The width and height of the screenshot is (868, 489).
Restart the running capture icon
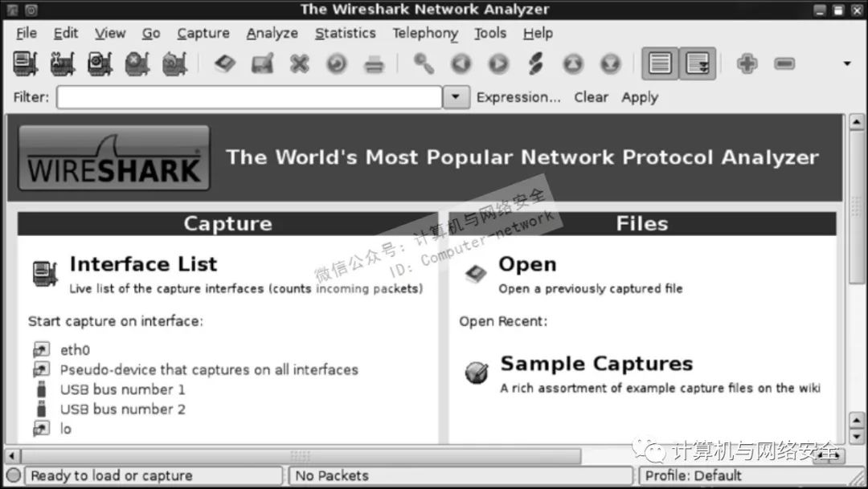[x=175, y=63]
